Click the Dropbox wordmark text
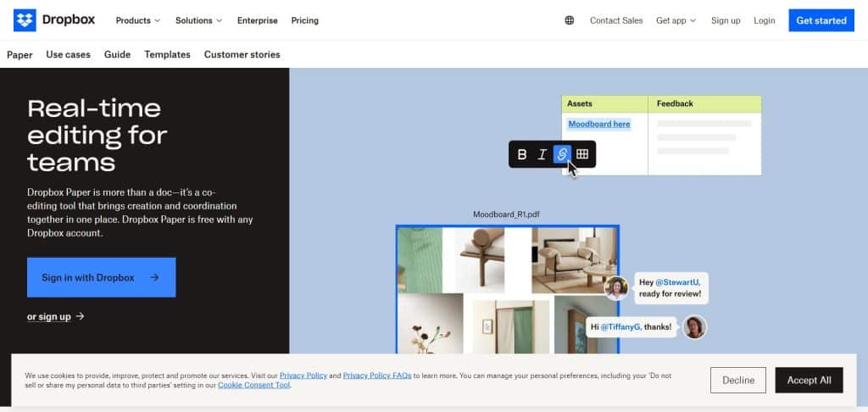The image size is (868, 412). pyautogui.click(x=69, y=20)
